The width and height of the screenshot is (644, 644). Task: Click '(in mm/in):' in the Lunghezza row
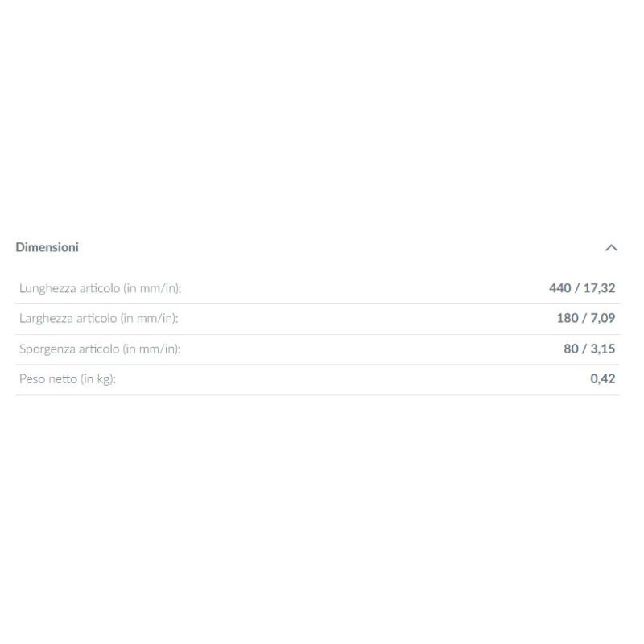(x=158, y=288)
